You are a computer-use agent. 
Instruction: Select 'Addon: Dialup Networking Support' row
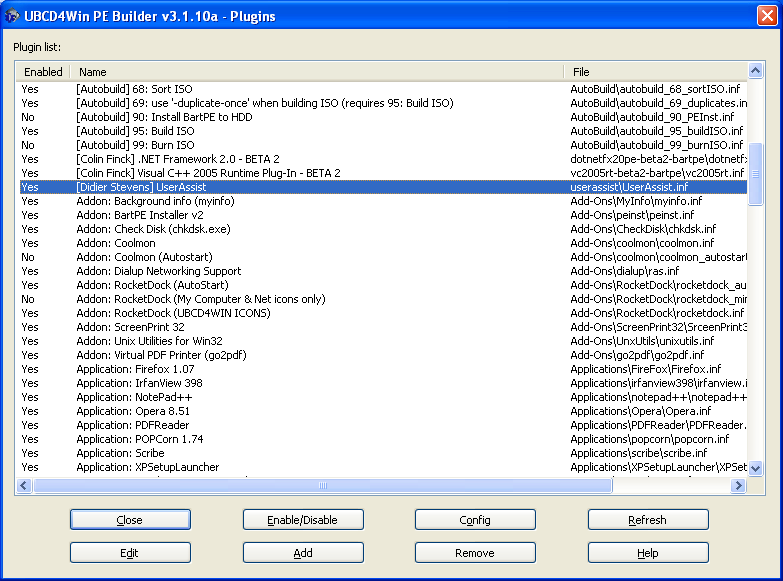point(383,271)
